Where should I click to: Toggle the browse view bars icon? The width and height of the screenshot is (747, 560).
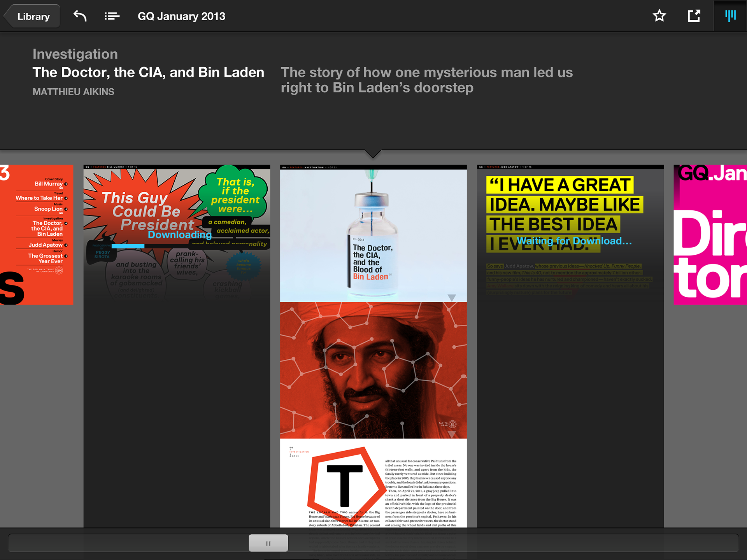pyautogui.click(x=730, y=16)
